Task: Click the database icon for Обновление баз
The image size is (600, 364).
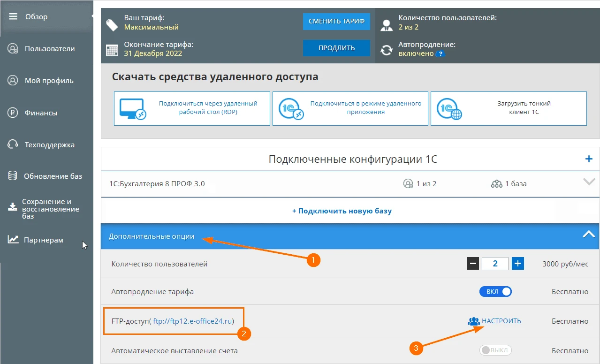Action: [13, 176]
